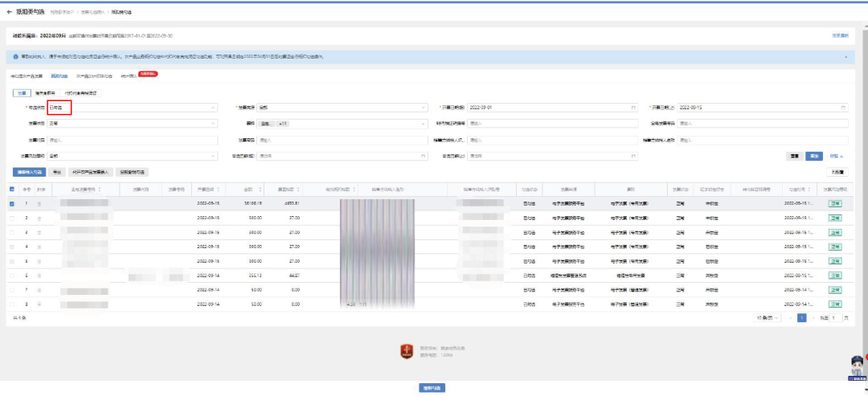Toggle the select-all checkbox in table header
This screenshot has height=396, width=868.
pyautogui.click(x=12, y=190)
